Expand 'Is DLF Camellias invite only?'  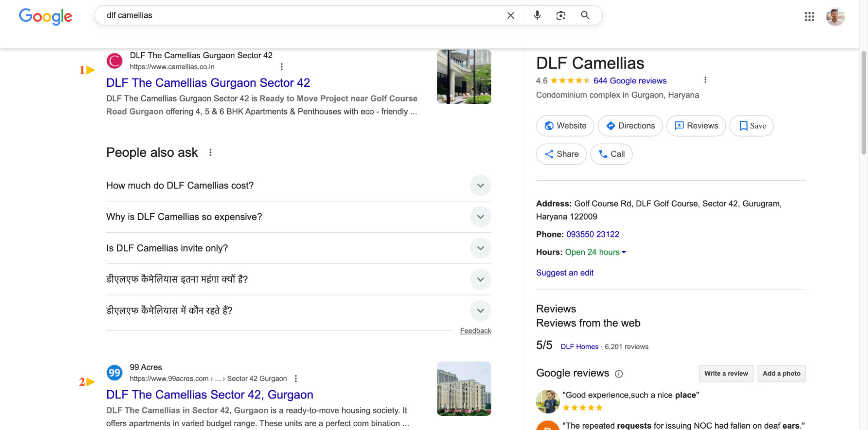[298, 248]
